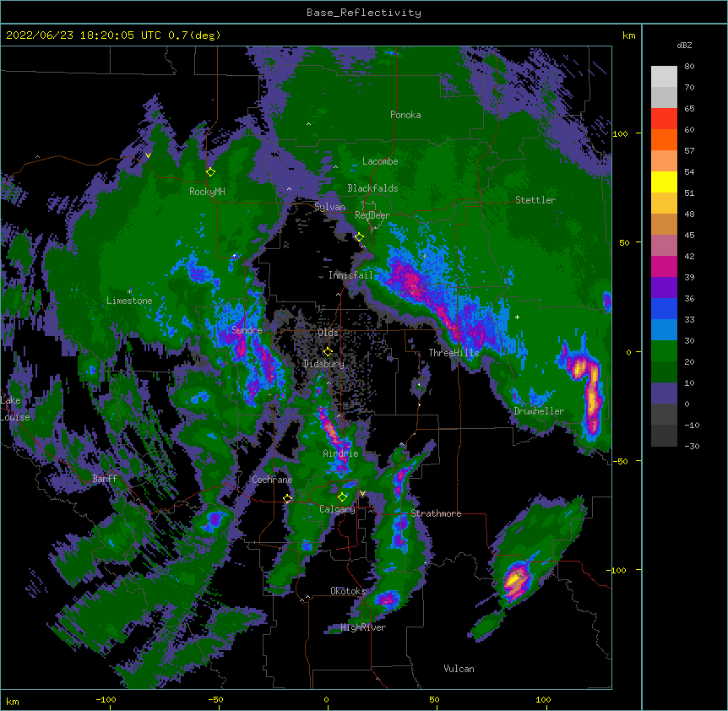Click the red 60 dBZ legend color
728x711 pixels.
(x=664, y=119)
